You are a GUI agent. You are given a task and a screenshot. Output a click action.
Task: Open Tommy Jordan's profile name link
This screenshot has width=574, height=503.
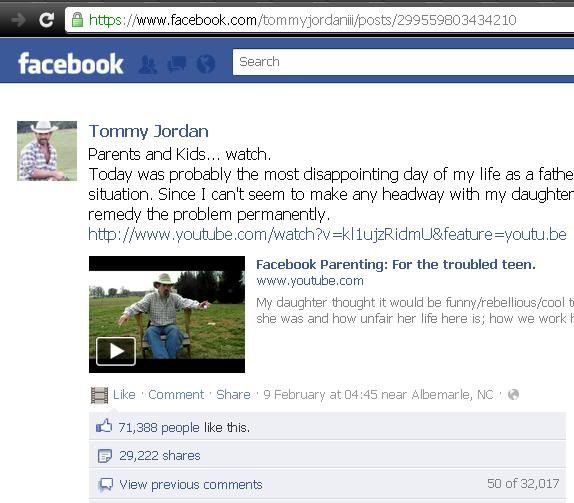point(149,131)
